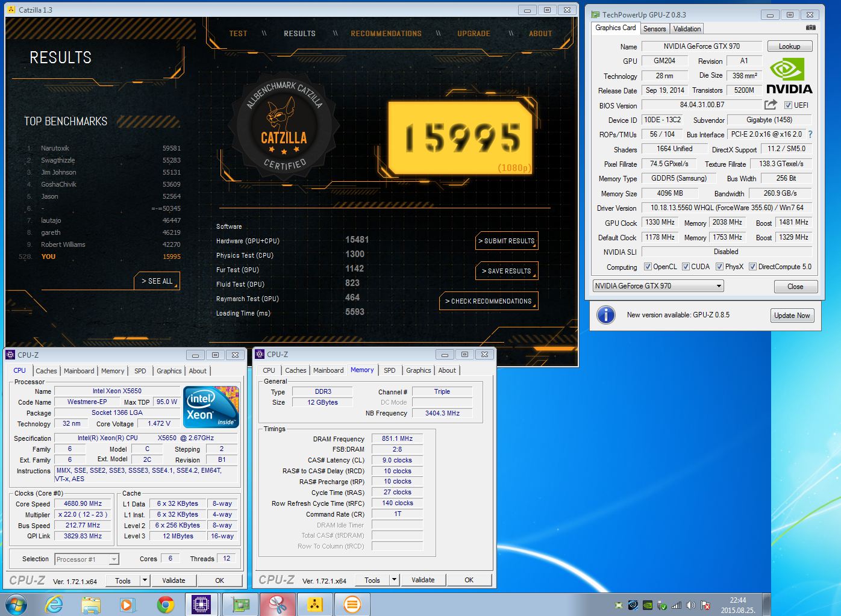Viewport: 841px width, 616px height.
Task: Click SAVE RESULTS in Catzilla
Action: coord(507,271)
